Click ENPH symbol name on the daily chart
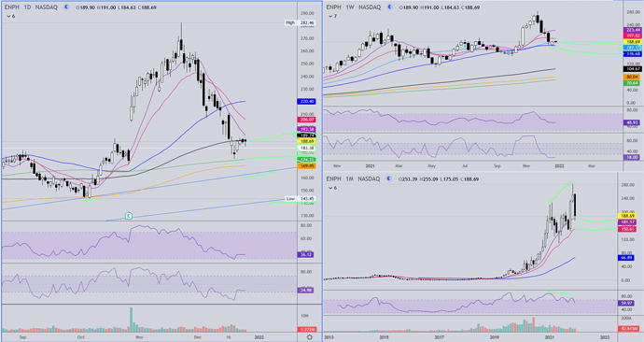The image size is (644, 342). (11, 7)
